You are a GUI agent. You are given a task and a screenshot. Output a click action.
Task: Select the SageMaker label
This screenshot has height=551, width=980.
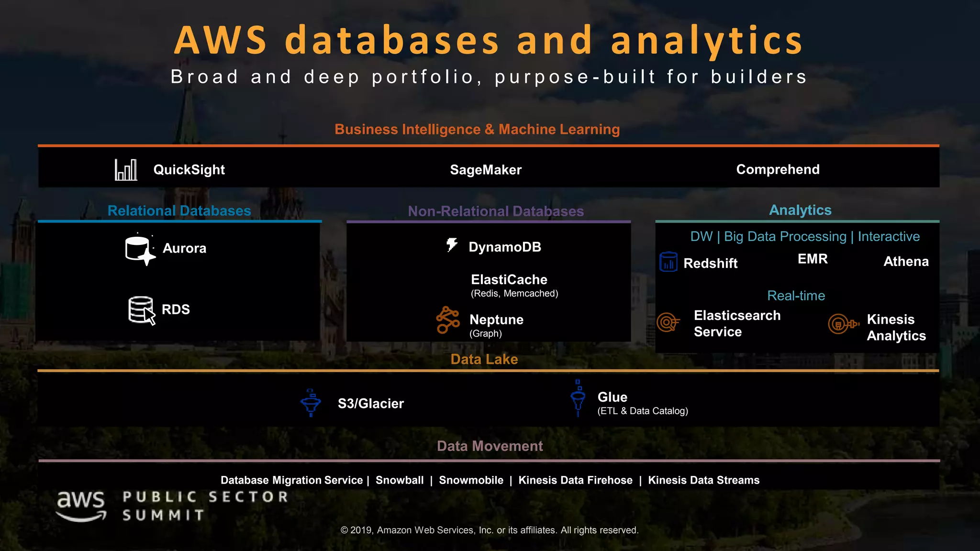pos(486,170)
